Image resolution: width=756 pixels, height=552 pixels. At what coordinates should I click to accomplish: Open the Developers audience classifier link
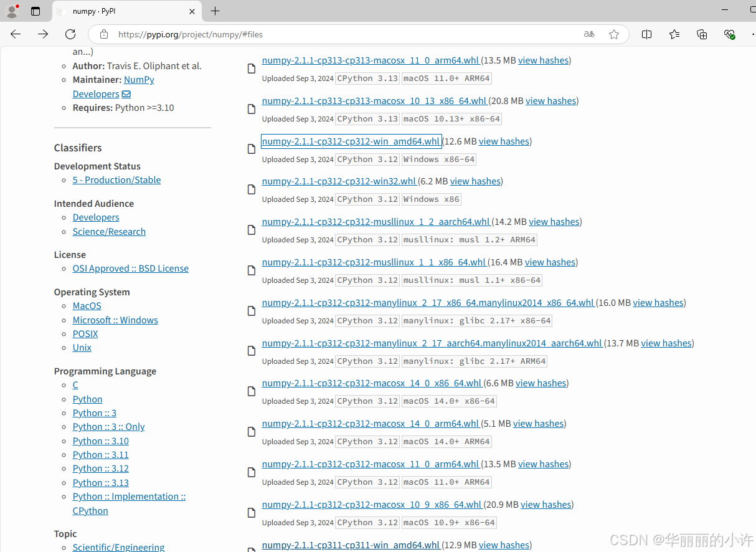(x=96, y=217)
